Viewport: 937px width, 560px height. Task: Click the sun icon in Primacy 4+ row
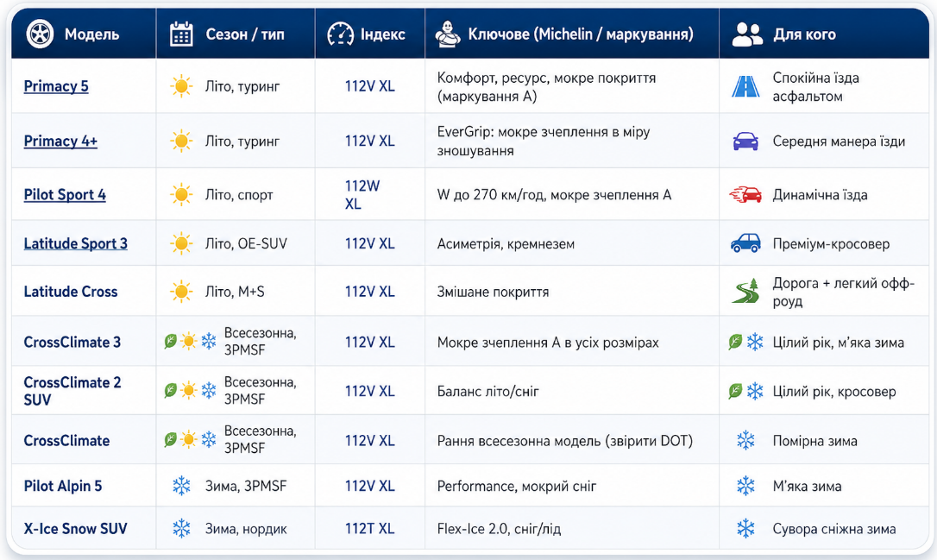pos(181,141)
